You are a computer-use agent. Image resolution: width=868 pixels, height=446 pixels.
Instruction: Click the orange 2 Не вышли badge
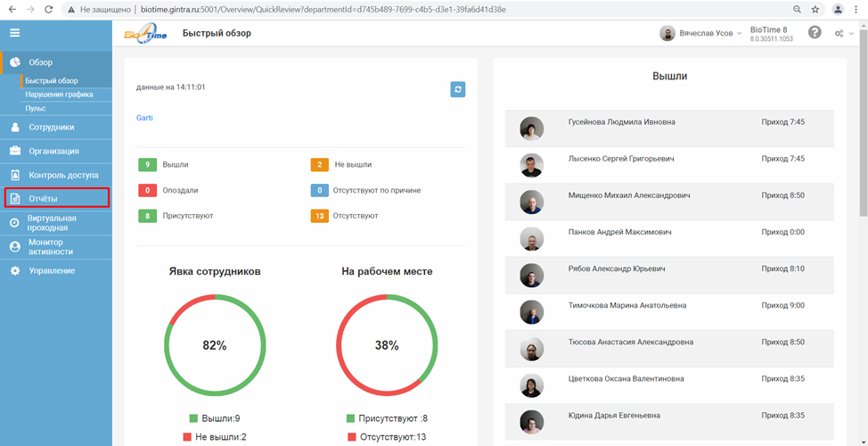click(319, 164)
